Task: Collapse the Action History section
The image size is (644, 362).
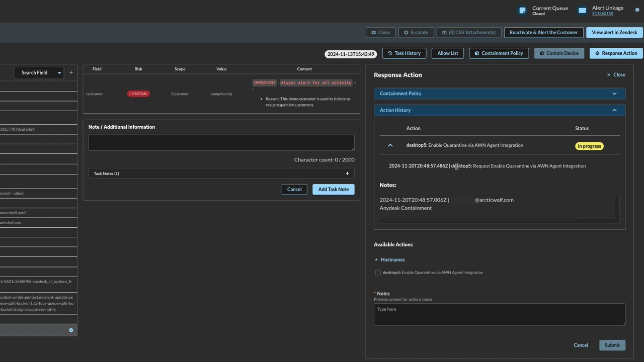Action: (x=499, y=110)
